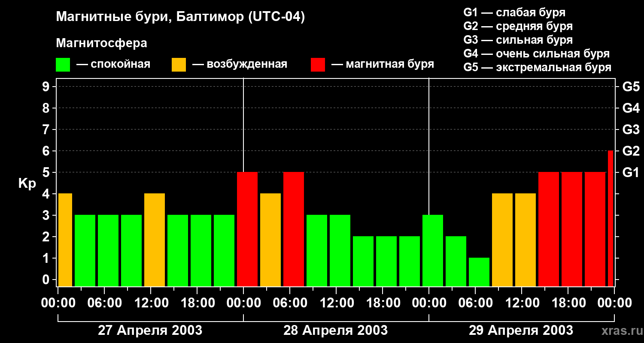Select the 'G2 — средняя буря' legend line

(518, 26)
